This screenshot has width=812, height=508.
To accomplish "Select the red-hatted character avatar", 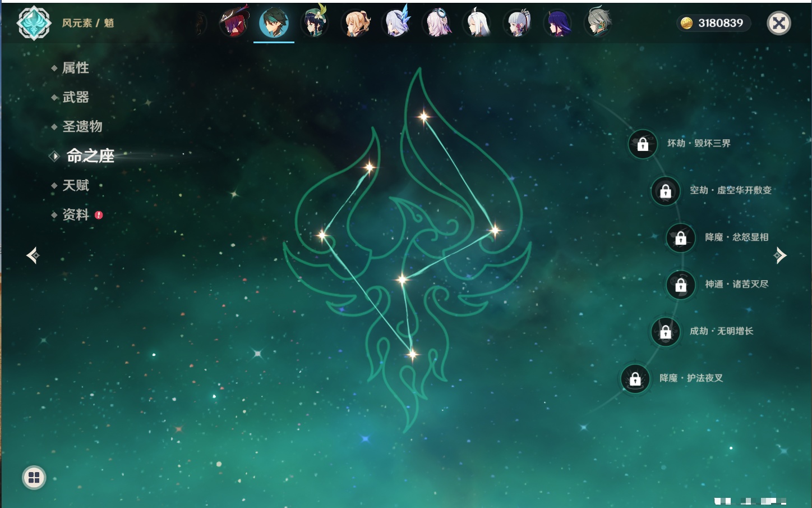I will [x=234, y=23].
